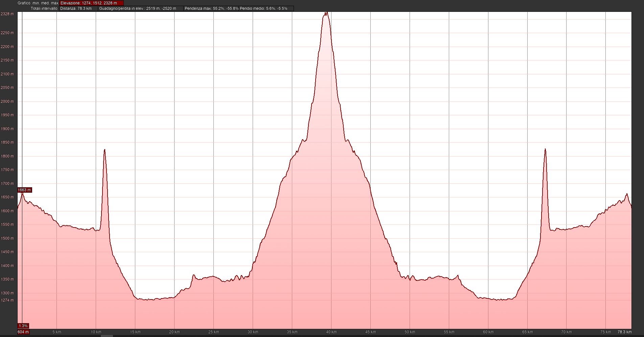
Task: Click the 40 km x-axis label
Action: point(331,332)
